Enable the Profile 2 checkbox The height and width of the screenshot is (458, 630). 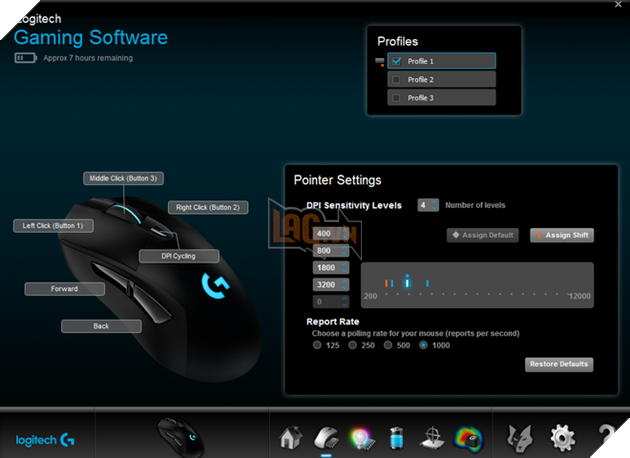pyautogui.click(x=396, y=80)
